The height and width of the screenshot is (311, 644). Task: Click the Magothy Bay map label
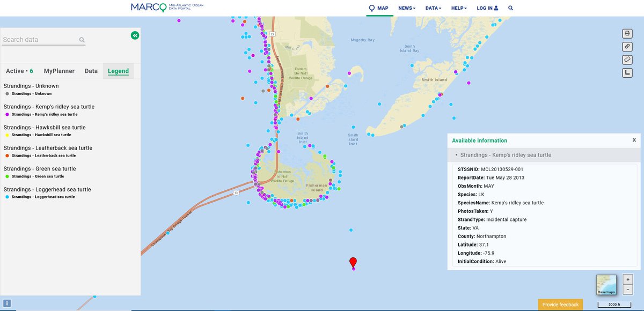362,40
